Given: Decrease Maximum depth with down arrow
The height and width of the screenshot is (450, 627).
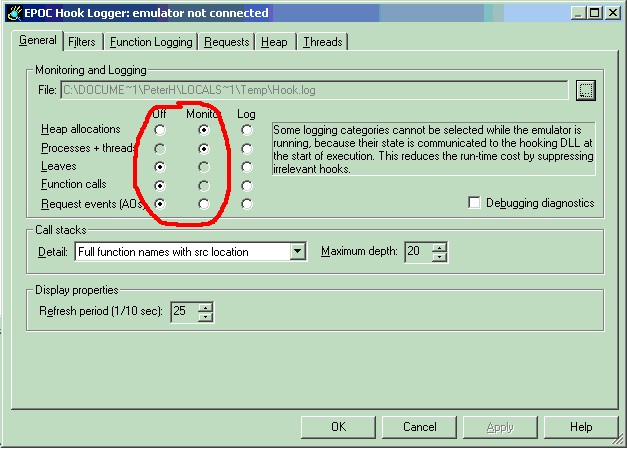Looking at the screenshot, I should click(x=439, y=257).
